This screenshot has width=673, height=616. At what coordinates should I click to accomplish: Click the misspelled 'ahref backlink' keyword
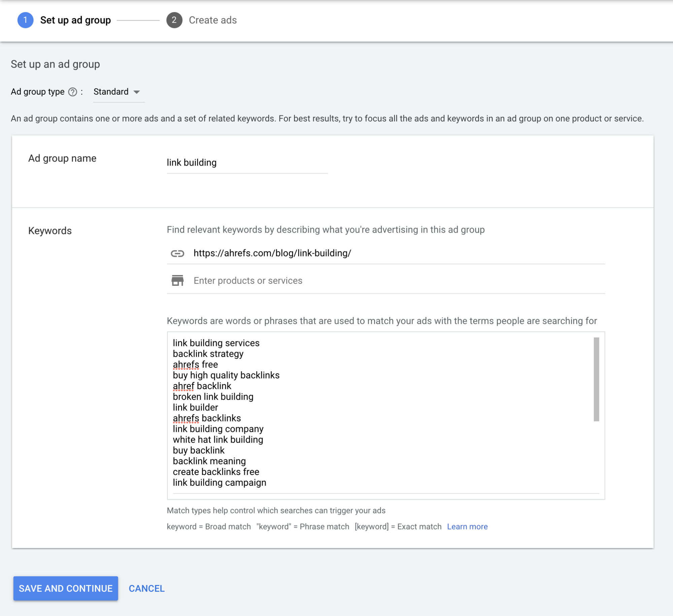[202, 386]
